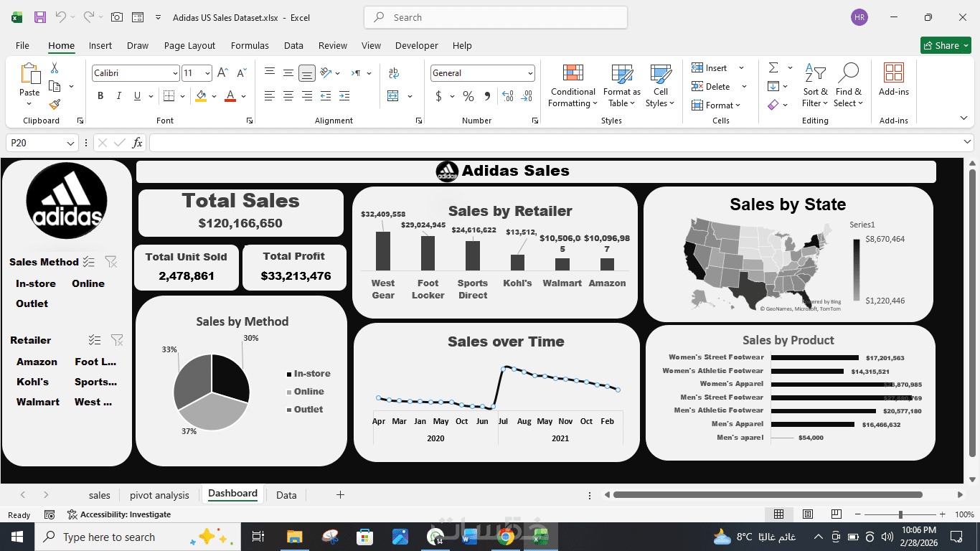Click the Cut scissors icon
Viewport: 980px width, 551px height.
[55, 68]
